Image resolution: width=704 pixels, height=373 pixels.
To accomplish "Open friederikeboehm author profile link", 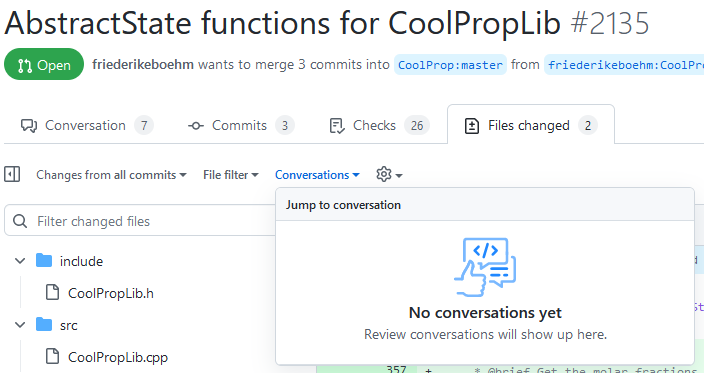I will (143, 65).
